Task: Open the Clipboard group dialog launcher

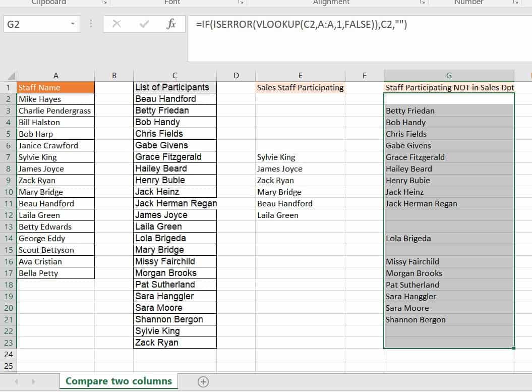Action: point(103,3)
